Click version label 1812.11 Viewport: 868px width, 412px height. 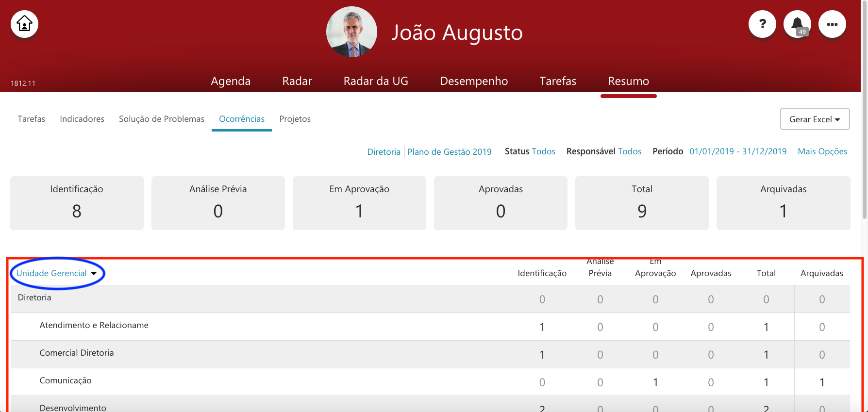pos(23,83)
